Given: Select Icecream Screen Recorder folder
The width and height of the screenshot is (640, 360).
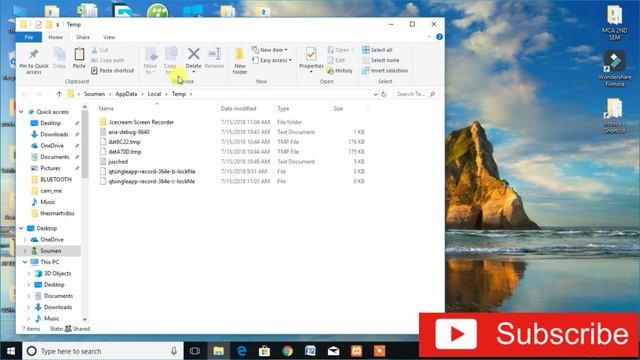Looking at the screenshot, I should (141, 122).
